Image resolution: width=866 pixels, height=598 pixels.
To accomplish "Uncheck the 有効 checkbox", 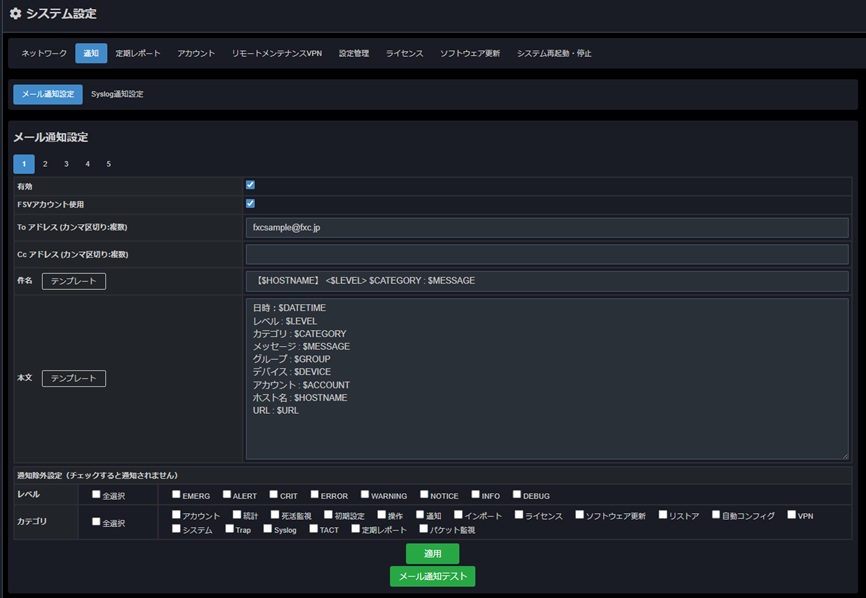I will tap(250, 185).
